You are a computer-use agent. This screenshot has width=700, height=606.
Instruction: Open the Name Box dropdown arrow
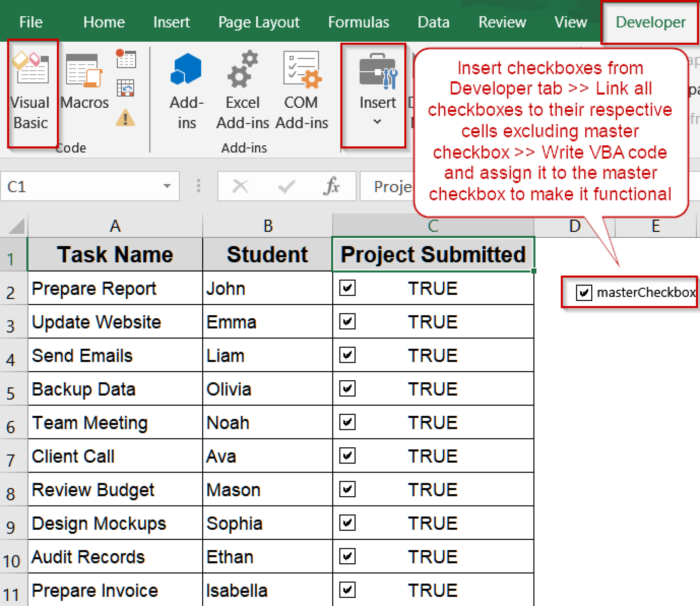click(166, 186)
